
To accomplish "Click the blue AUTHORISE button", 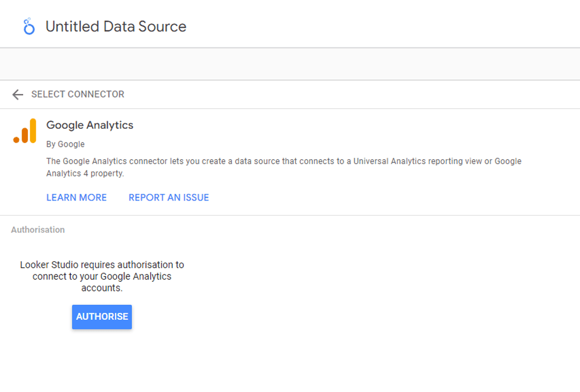I will point(102,317).
